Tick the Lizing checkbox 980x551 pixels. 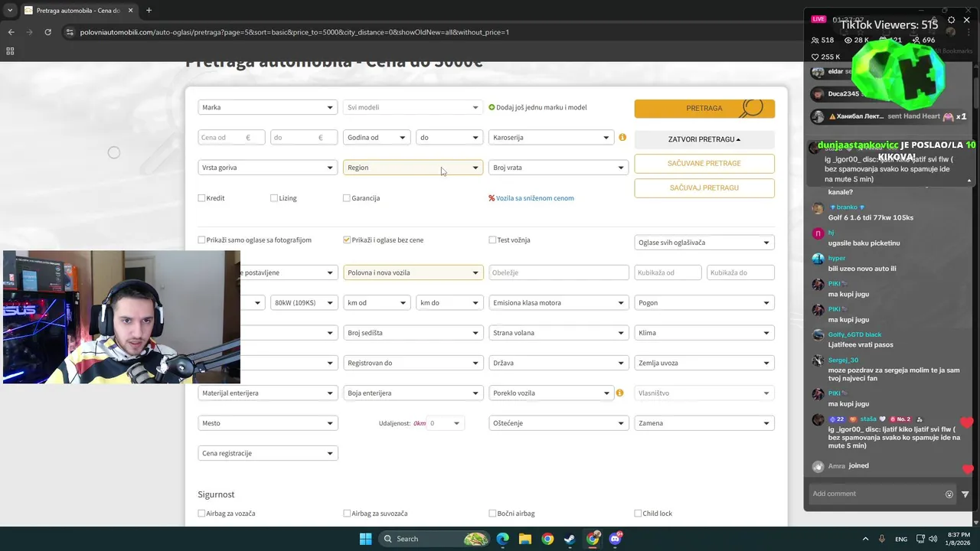pyautogui.click(x=274, y=198)
